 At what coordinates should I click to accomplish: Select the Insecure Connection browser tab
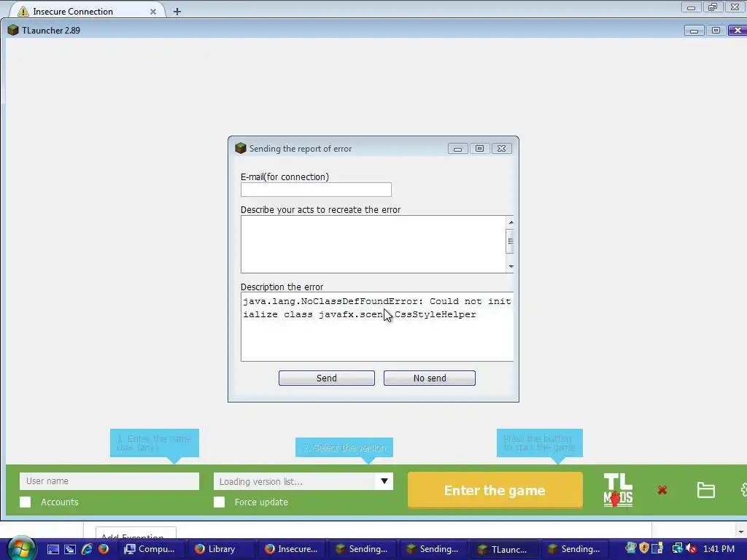coord(86,11)
